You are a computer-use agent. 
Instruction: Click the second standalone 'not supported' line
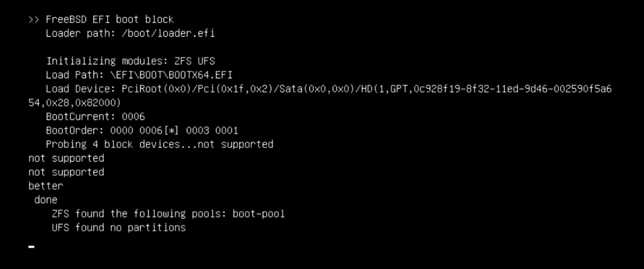[x=66, y=172]
